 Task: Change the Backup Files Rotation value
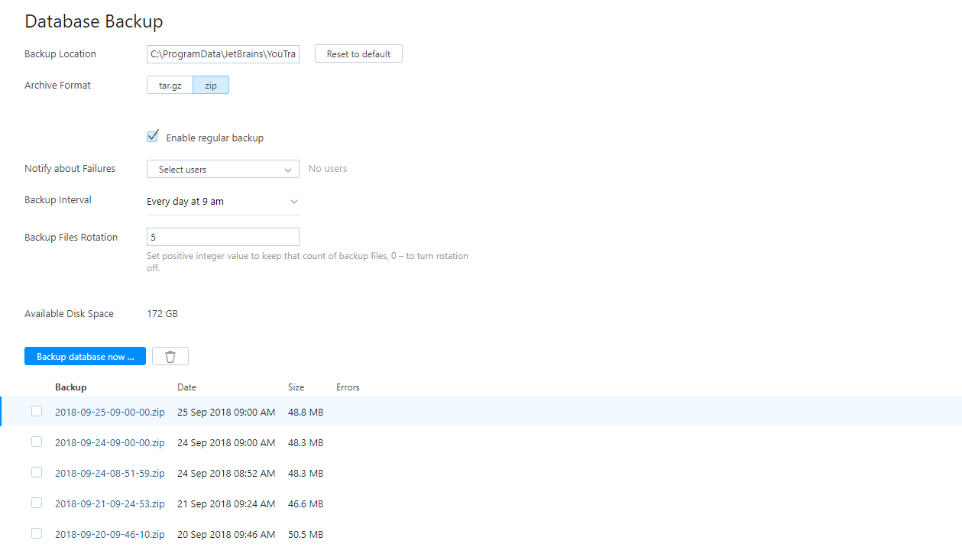tap(222, 236)
